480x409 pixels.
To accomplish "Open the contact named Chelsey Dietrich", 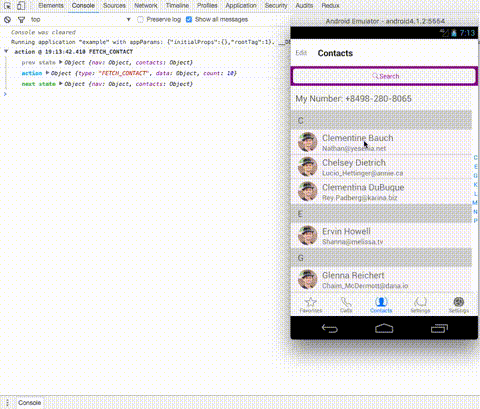I will coord(382,167).
